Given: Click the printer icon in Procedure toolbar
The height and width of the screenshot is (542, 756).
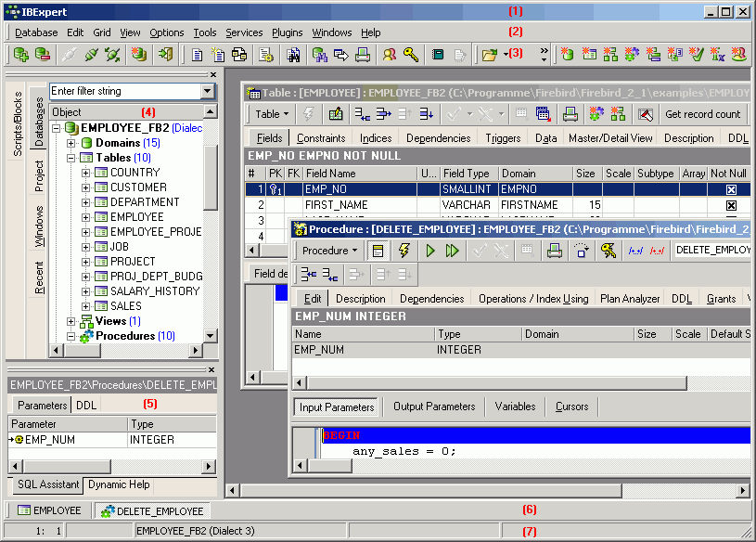Looking at the screenshot, I should [554, 251].
